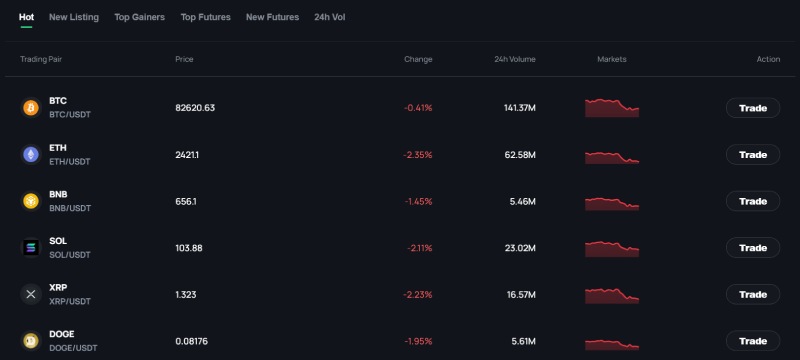Open the BTC market sparkline chart
The image size is (800, 360).
pyautogui.click(x=612, y=108)
